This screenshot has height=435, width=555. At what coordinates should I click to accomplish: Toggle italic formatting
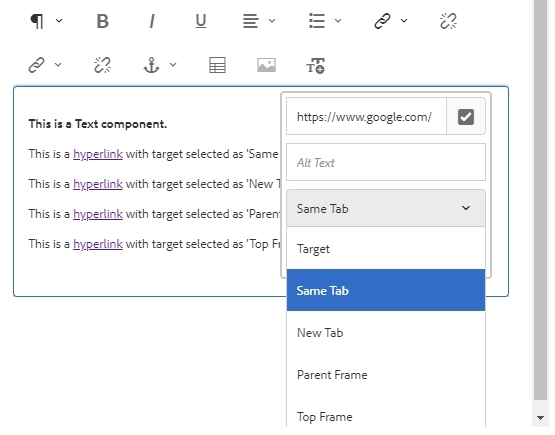[x=152, y=21]
